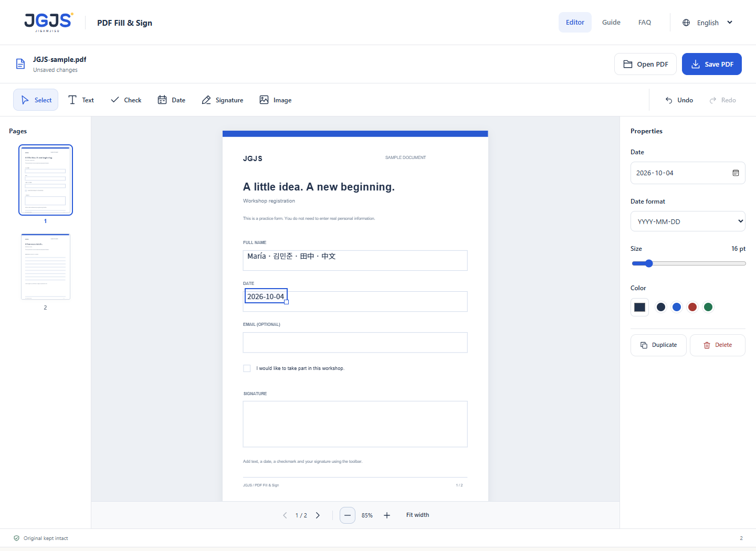This screenshot has height=551, width=756.
Task: Go to next page arrow
Action: coord(318,515)
